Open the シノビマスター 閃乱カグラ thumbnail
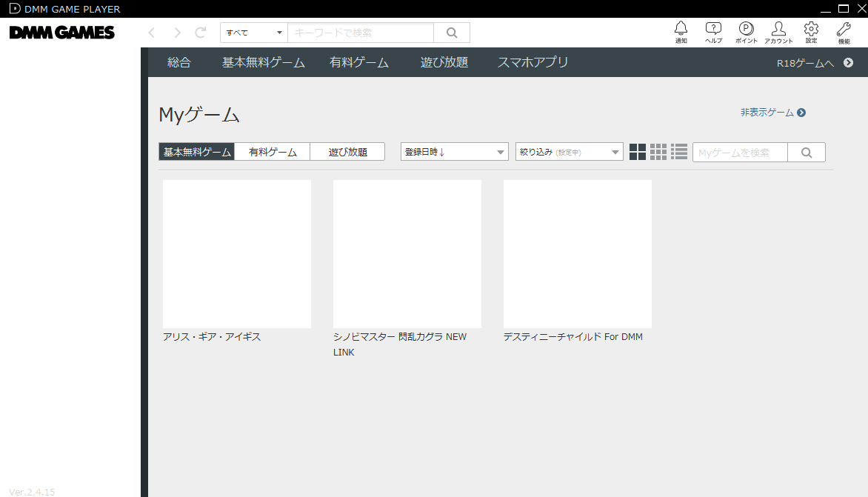Image resolution: width=868 pixels, height=497 pixels. pos(407,254)
